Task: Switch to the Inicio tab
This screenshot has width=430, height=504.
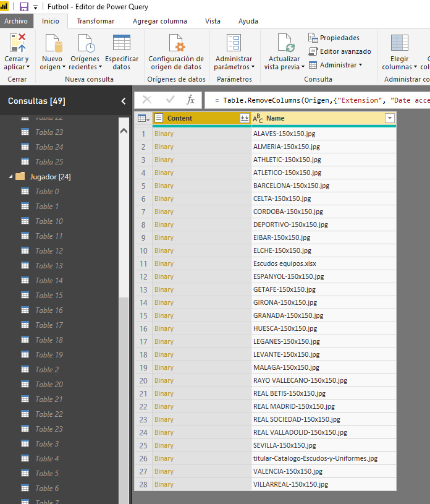Action: pyautogui.click(x=51, y=21)
